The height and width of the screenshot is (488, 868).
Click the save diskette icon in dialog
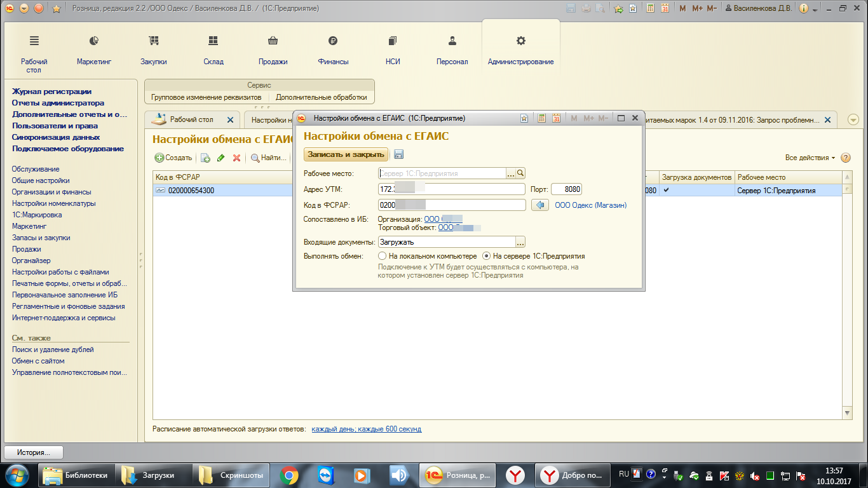click(x=399, y=154)
